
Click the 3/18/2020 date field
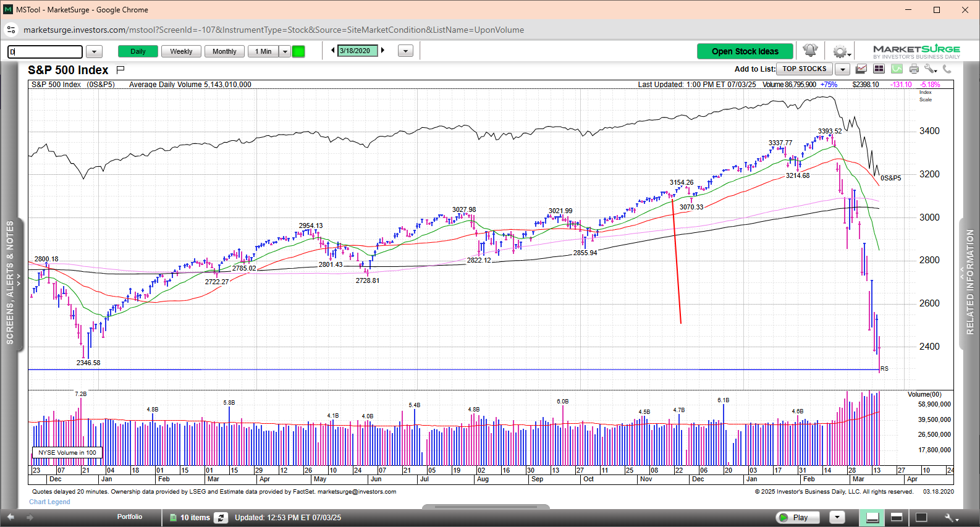tap(358, 51)
